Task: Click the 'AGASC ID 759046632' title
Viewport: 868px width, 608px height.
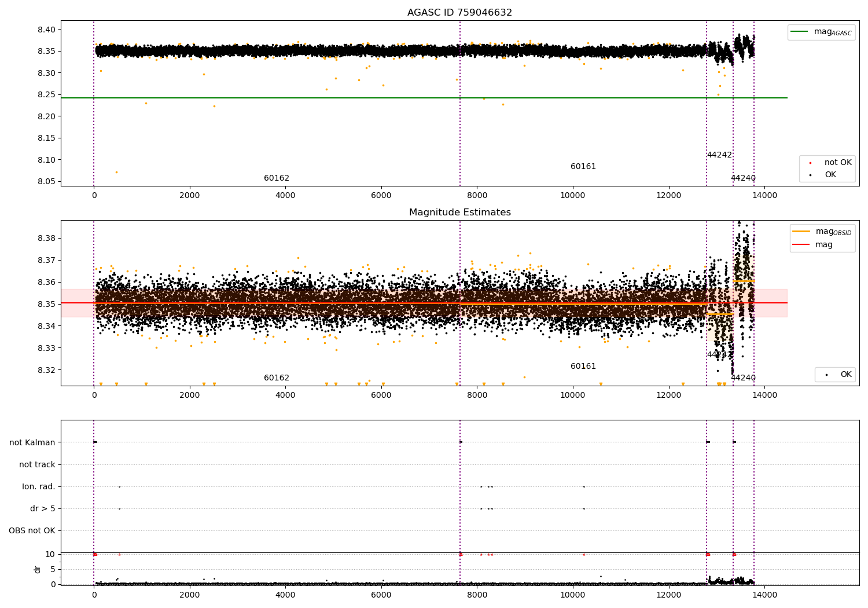Action: (459, 13)
